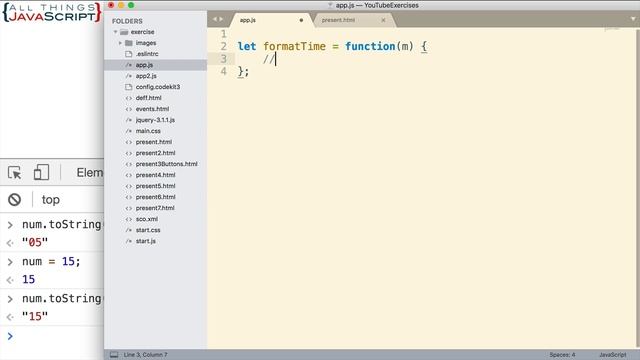Expand the images folder arrow
Viewport: 640px width, 360px height.
pos(120,43)
